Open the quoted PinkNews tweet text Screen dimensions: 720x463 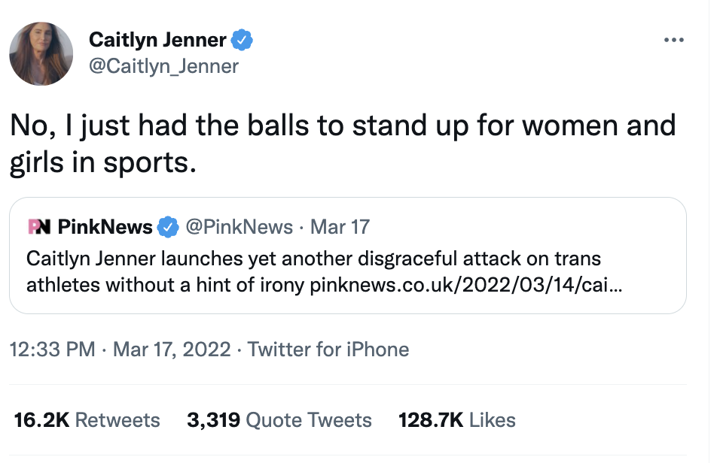324,271
